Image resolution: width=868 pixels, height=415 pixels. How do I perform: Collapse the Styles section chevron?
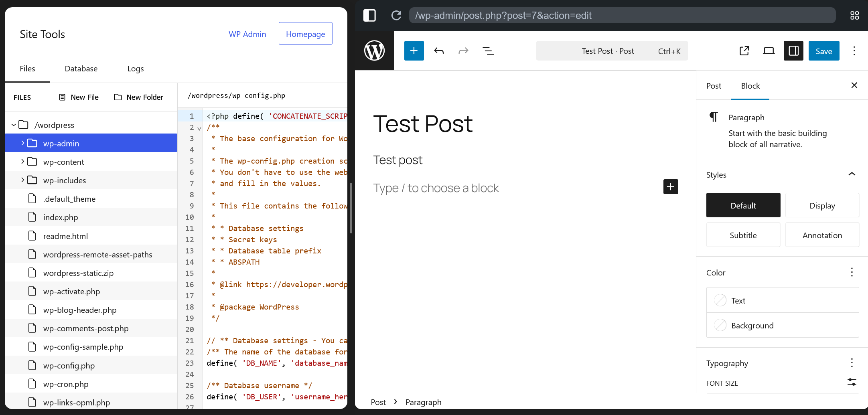[852, 174]
